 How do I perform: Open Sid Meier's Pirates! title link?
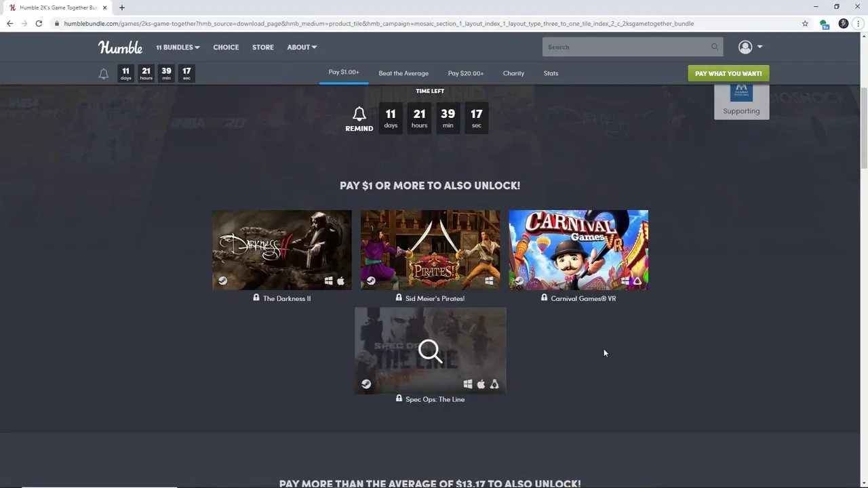(435, 298)
